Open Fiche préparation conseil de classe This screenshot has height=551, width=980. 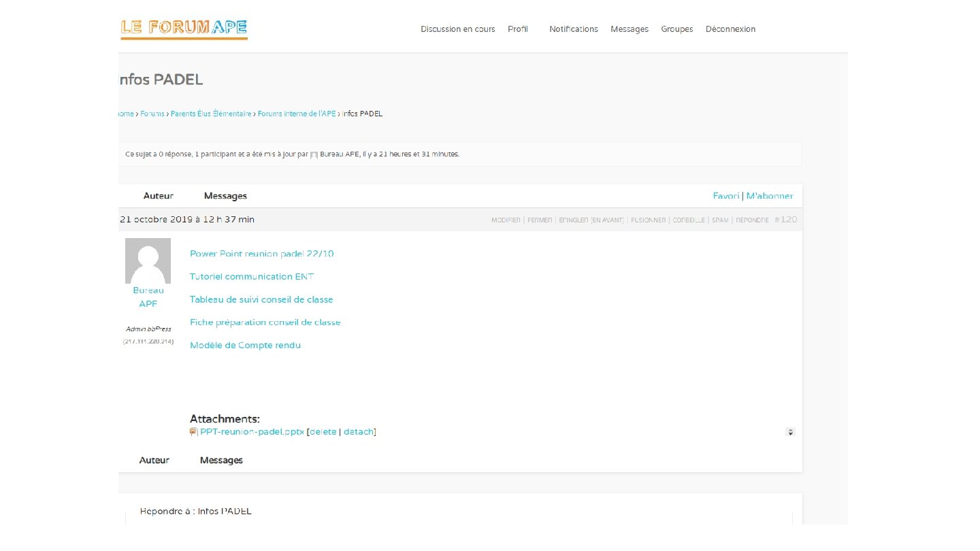point(265,322)
